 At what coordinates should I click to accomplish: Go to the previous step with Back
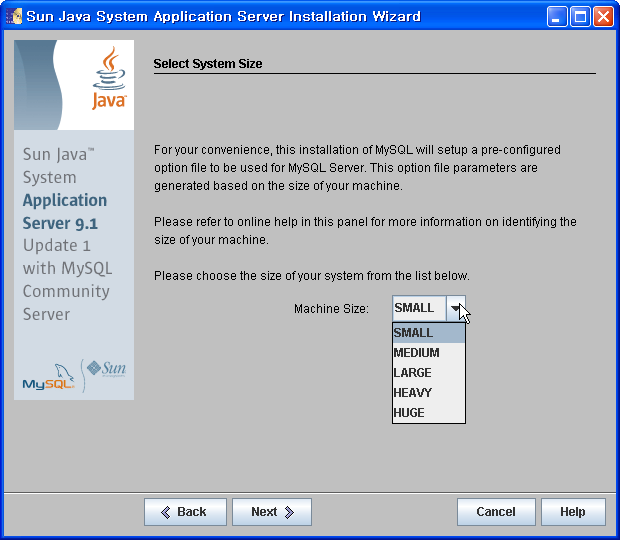coord(185,512)
